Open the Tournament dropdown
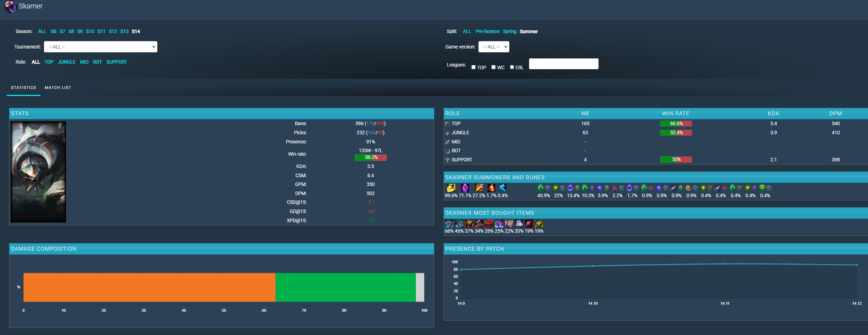This screenshot has width=868, height=335. [100, 47]
